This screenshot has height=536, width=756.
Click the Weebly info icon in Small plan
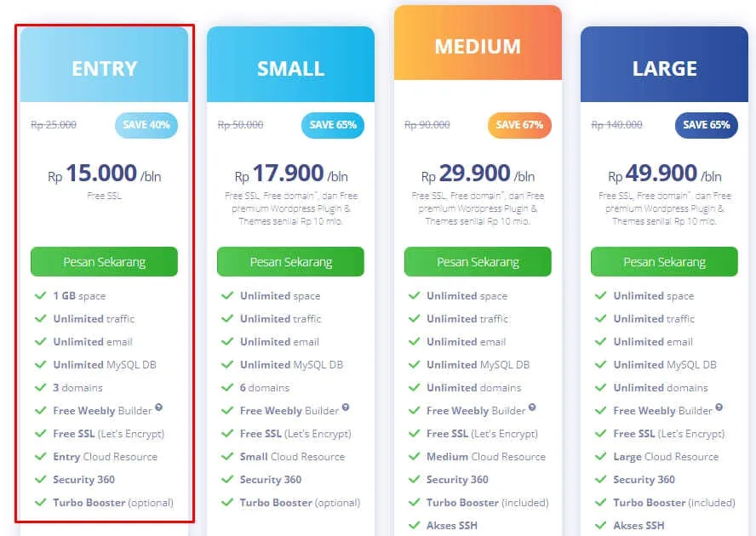pyautogui.click(x=345, y=408)
